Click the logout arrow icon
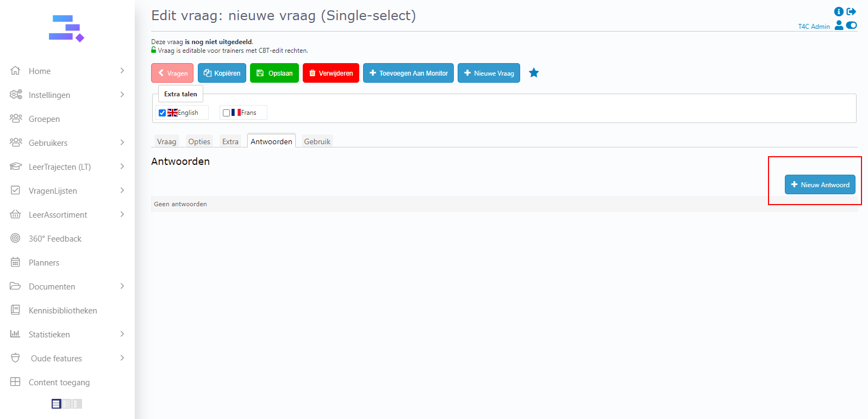 click(851, 11)
